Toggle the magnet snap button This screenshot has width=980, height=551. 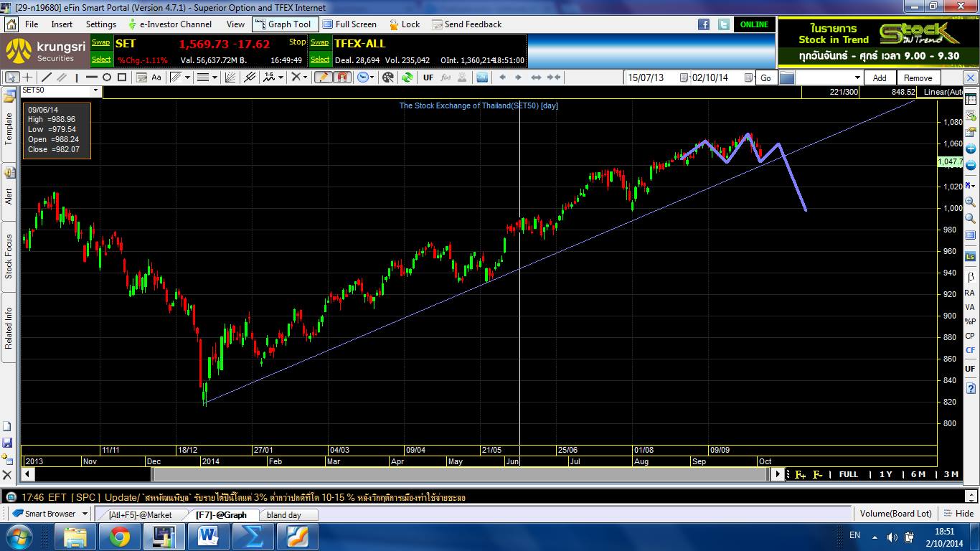[342, 77]
